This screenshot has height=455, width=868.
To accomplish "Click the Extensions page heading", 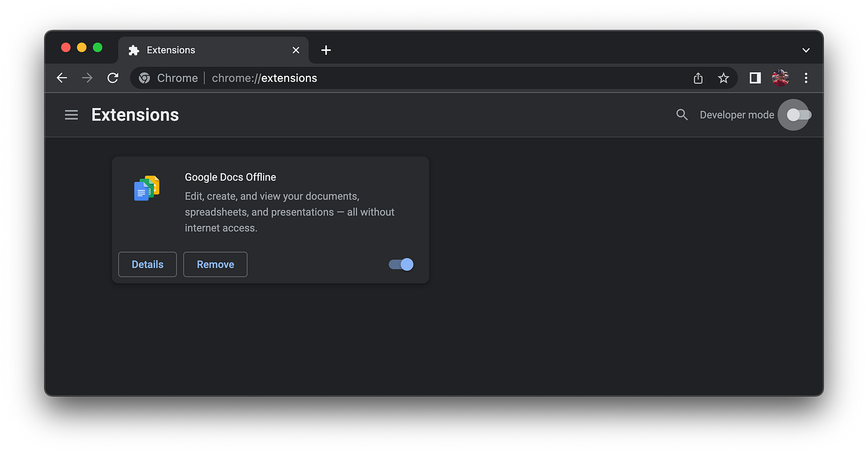I will [x=135, y=114].
